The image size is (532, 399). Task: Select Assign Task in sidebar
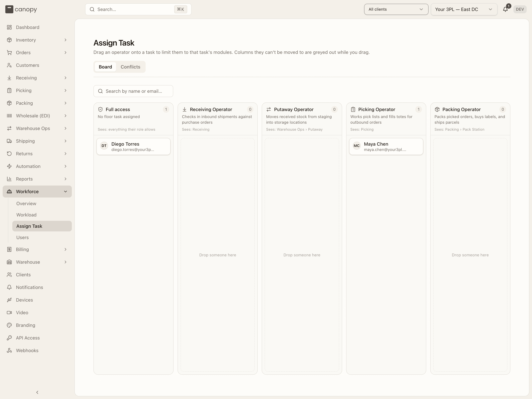(x=42, y=226)
